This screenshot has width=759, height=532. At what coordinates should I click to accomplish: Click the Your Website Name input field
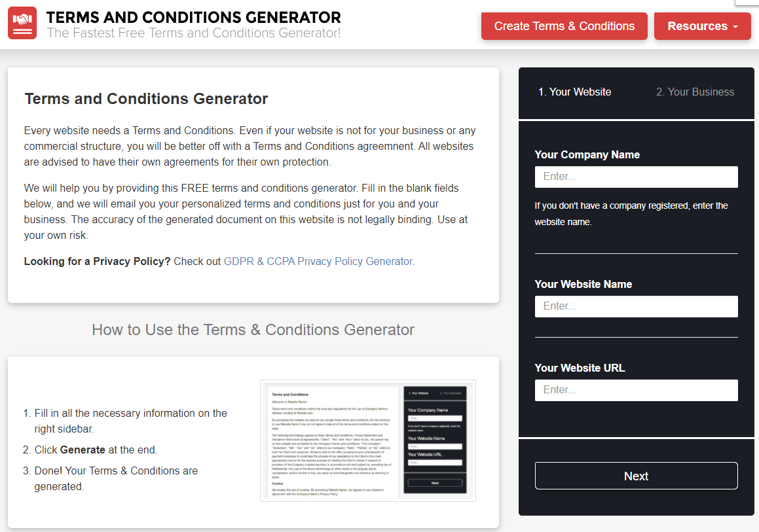point(636,306)
